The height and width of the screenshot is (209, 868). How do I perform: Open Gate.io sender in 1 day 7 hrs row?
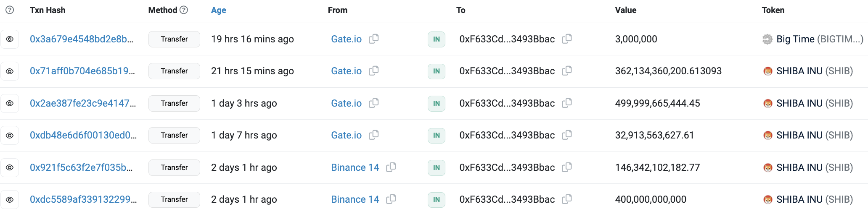[346, 135]
